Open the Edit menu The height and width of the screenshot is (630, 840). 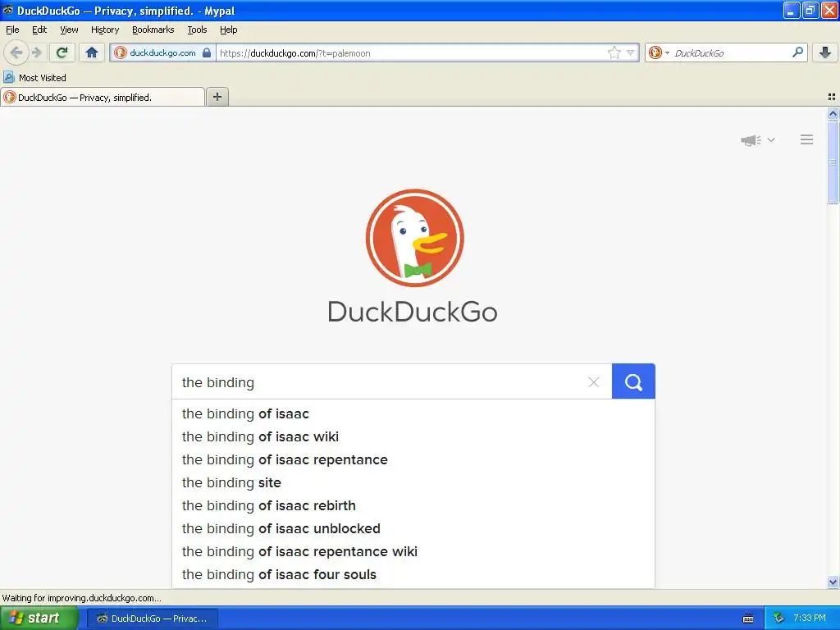[x=39, y=30]
